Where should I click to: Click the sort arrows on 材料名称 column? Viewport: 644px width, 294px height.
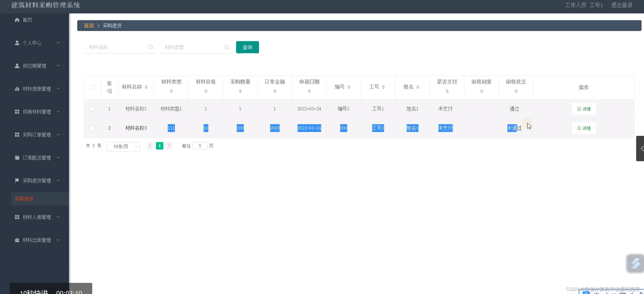click(146, 87)
